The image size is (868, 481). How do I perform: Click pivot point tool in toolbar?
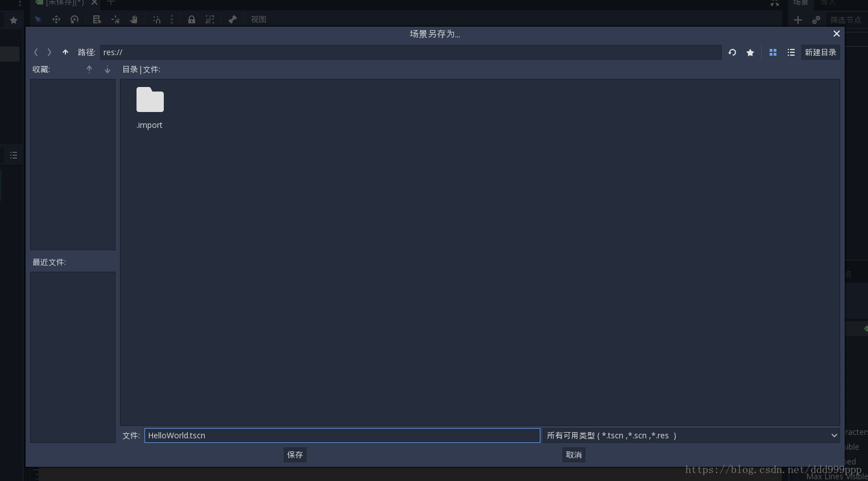[x=115, y=19]
